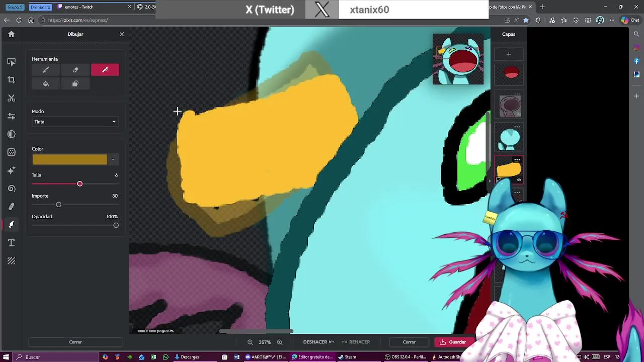Select the retouch tool in left sidebar

(x=11, y=207)
